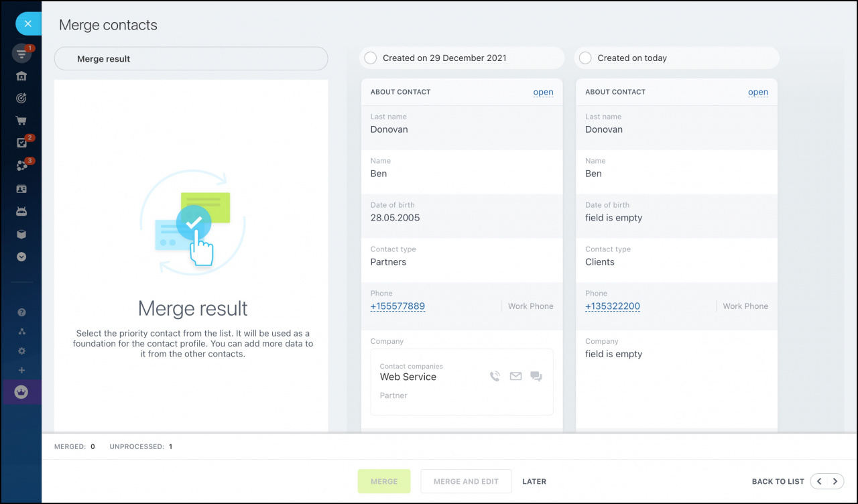This screenshot has height=504, width=858.
Task: Open the funnel filter icon in sidebar
Action: (21, 54)
